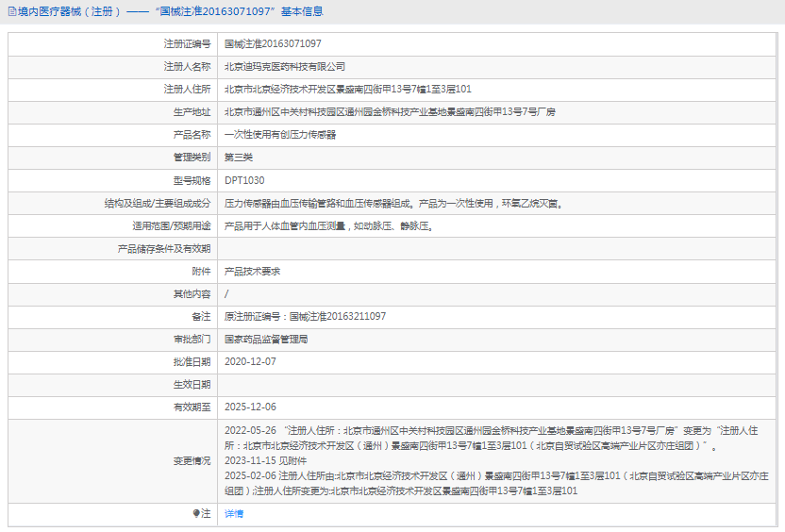Click the 审批部门 label
785x532 pixels.
[x=192, y=340]
